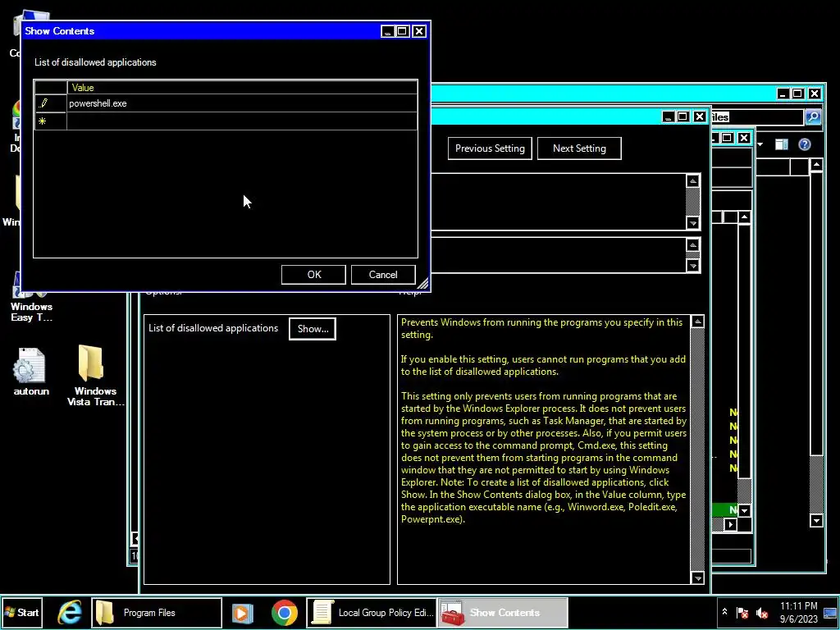Image resolution: width=840 pixels, height=630 pixels.
Task: Open Windows Media Player from taskbar
Action: click(x=242, y=613)
